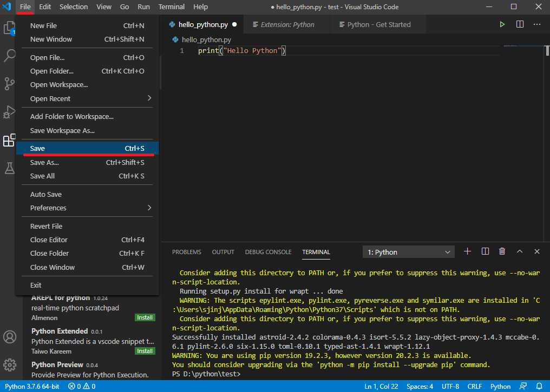550x392 pixels.
Task: Open editor More Actions ellipsis
Action: coord(536,24)
